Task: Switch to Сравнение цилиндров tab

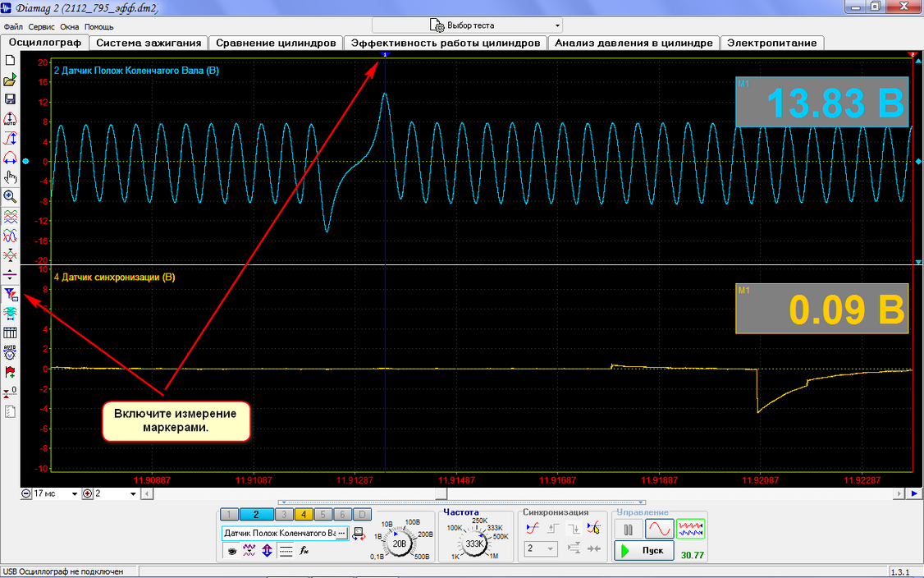Action: point(276,43)
